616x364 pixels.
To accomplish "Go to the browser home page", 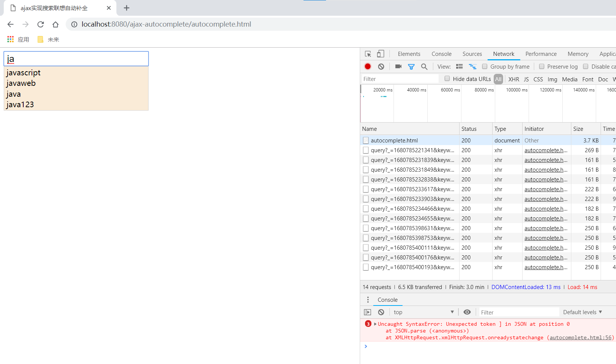I will pos(56,24).
